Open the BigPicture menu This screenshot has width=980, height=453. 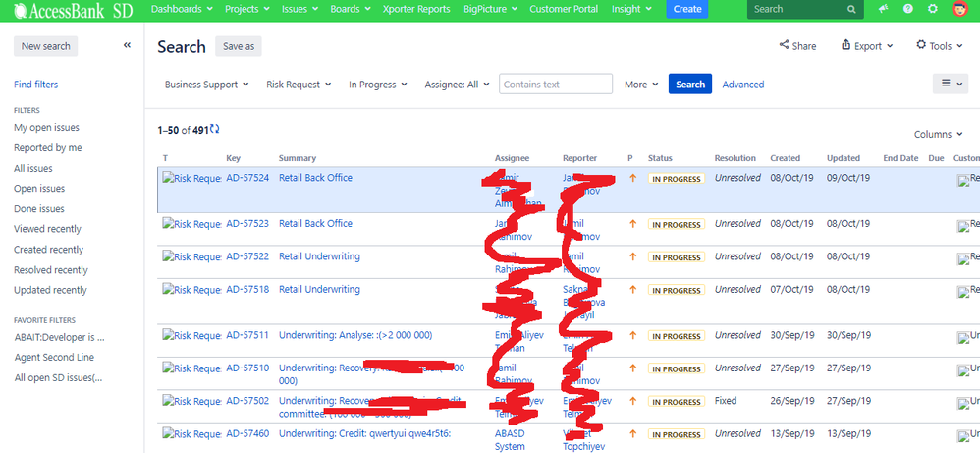[x=490, y=9]
